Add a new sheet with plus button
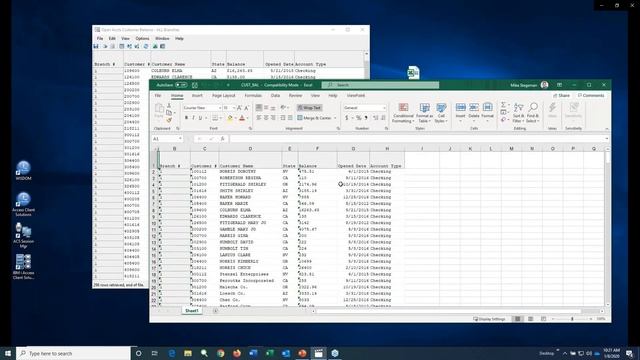The height and width of the screenshot is (360, 640). [x=215, y=311]
